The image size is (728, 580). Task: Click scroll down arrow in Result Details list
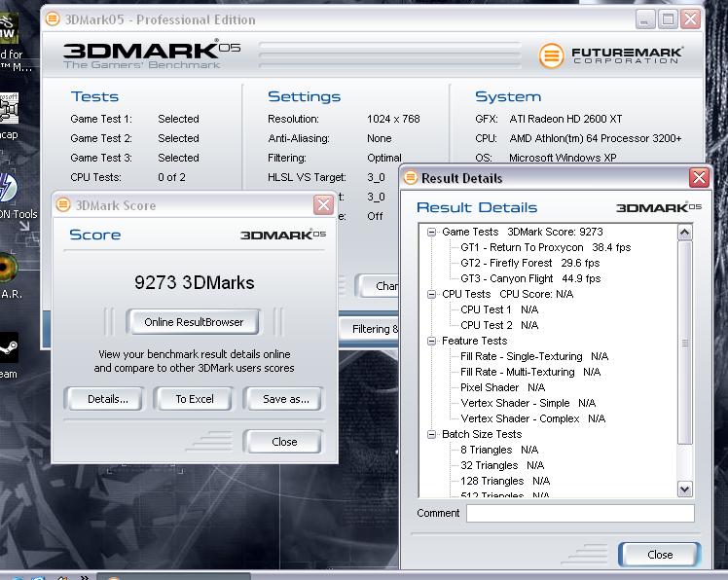tap(685, 489)
